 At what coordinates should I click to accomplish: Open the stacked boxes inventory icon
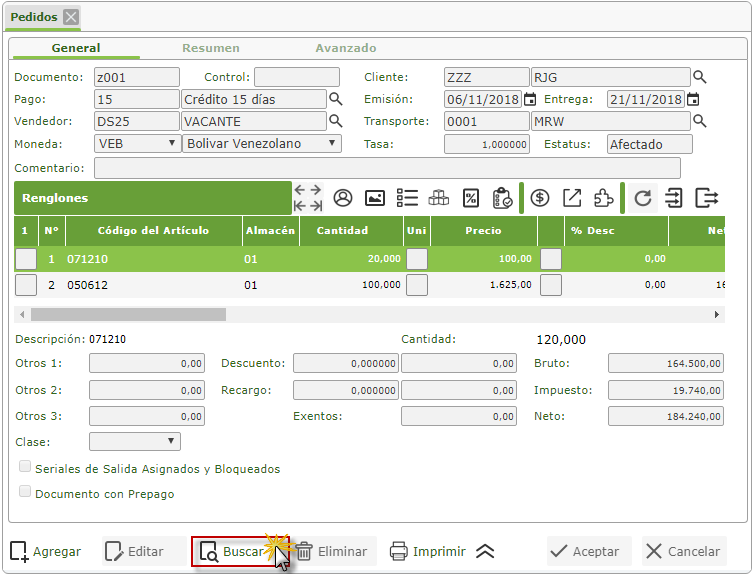point(439,198)
